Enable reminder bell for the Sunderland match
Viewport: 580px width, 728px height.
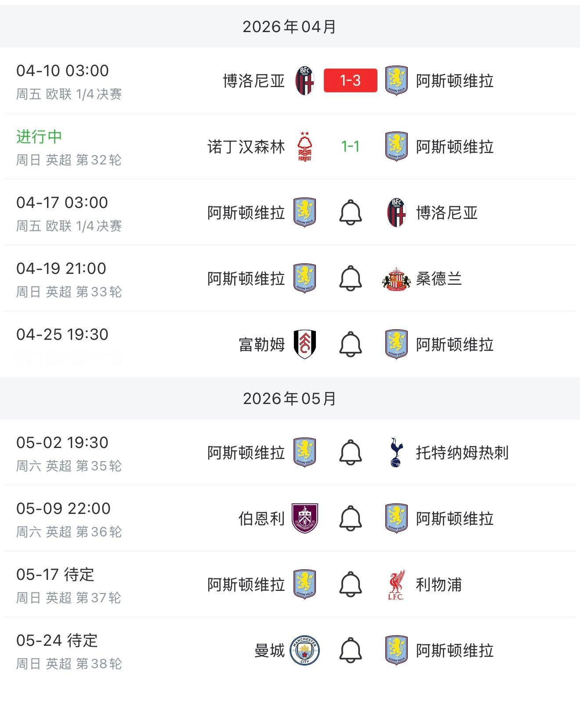[351, 278]
